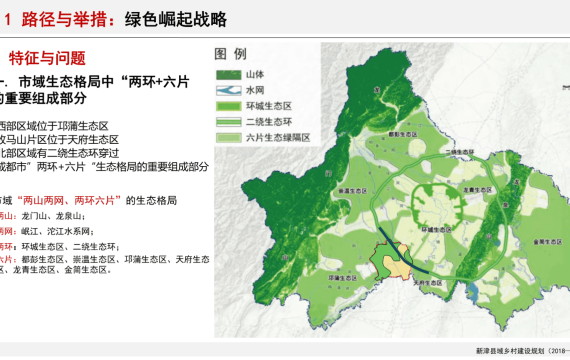Click the 邛蒲生态区 map label

(x=342, y=278)
